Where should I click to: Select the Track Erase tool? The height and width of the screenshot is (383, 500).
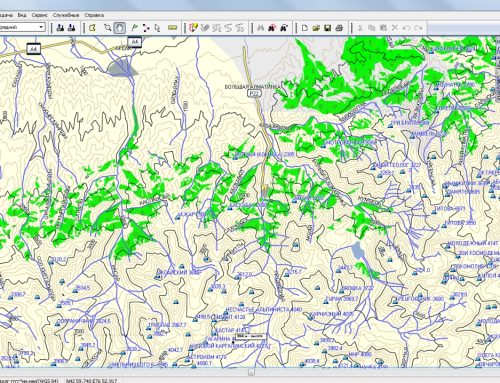point(205,28)
